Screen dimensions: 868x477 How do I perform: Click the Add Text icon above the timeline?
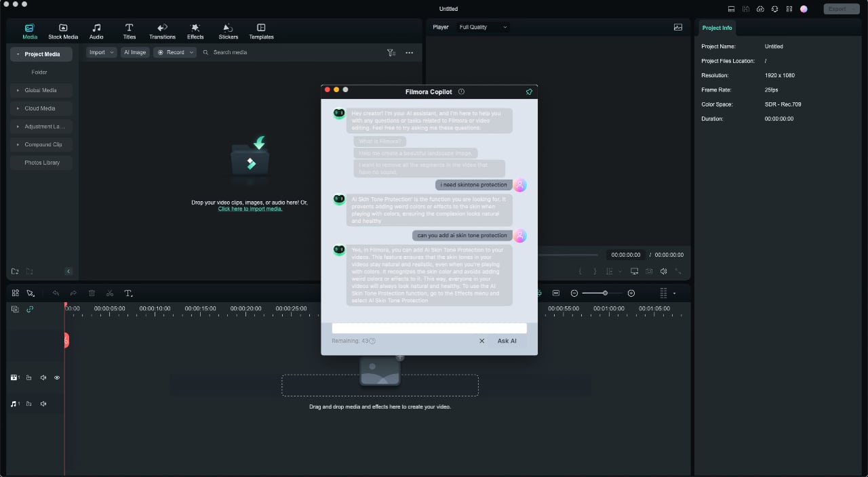click(x=128, y=293)
